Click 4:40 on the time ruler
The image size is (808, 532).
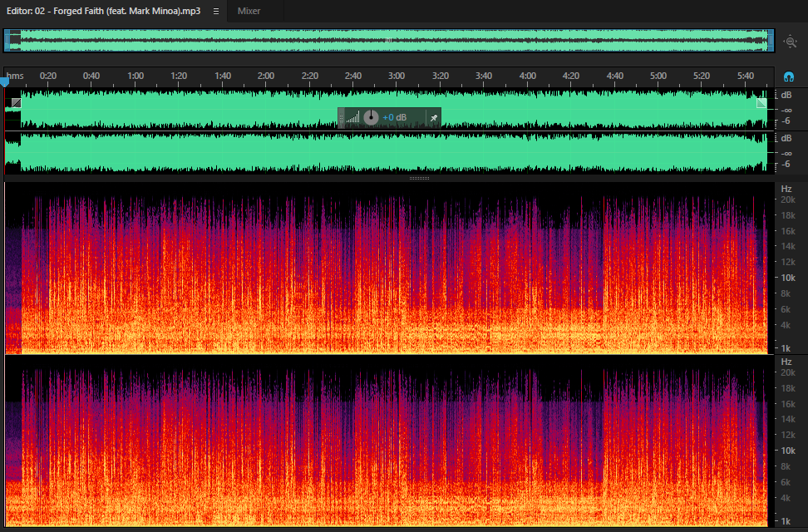click(x=615, y=76)
